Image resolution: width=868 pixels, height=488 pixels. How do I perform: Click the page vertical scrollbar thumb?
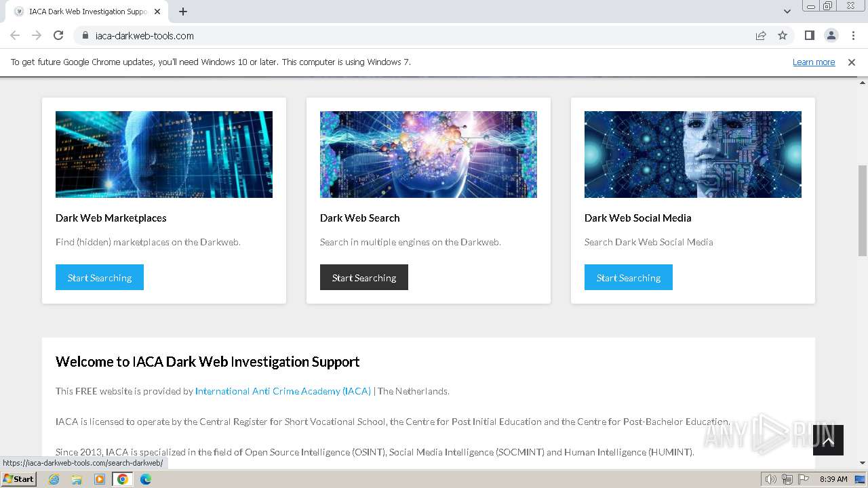pos(863,210)
